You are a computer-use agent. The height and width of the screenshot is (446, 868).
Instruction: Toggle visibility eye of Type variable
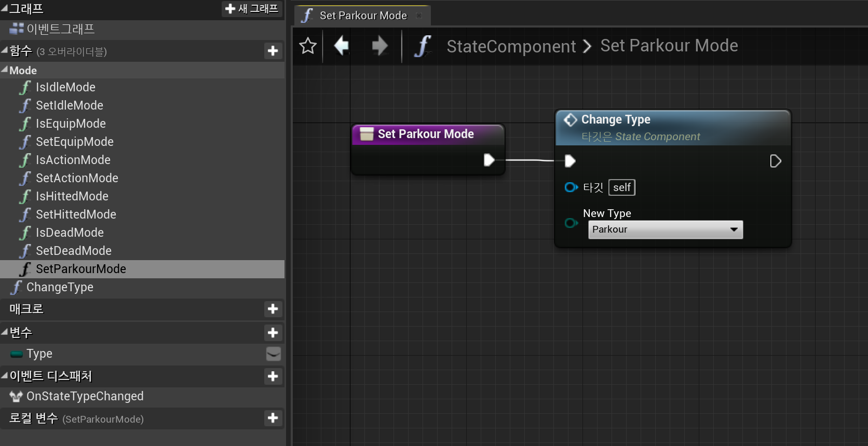(x=273, y=354)
